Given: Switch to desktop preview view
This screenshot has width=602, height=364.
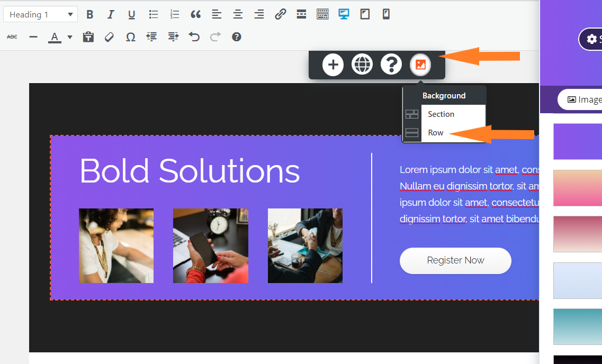Looking at the screenshot, I should (x=344, y=14).
